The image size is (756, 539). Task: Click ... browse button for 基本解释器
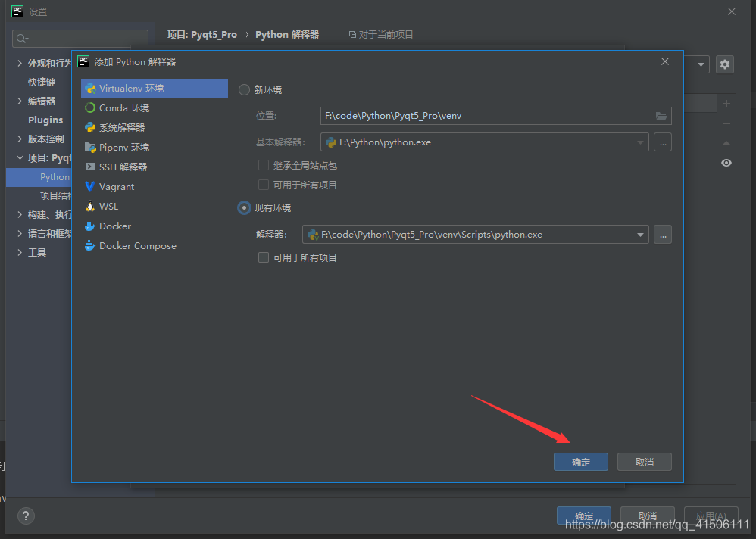(x=663, y=142)
